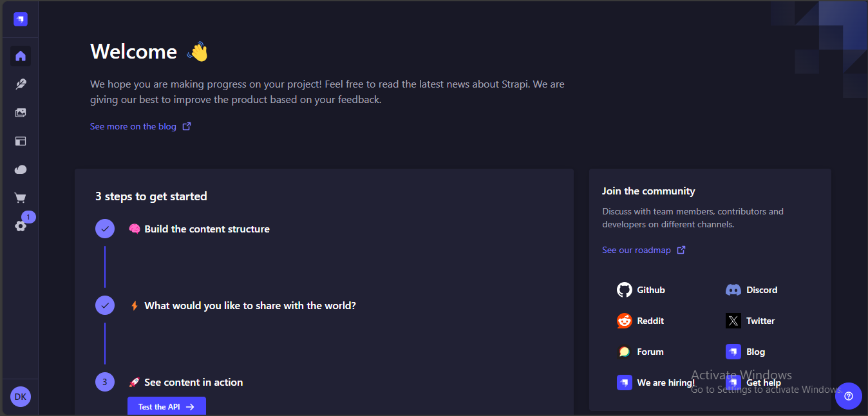Image resolution: width=868 pixels, height=416 pixels.
Task: Open the Strapi Cloud deploy icon
Action: (x=21, y=169)
